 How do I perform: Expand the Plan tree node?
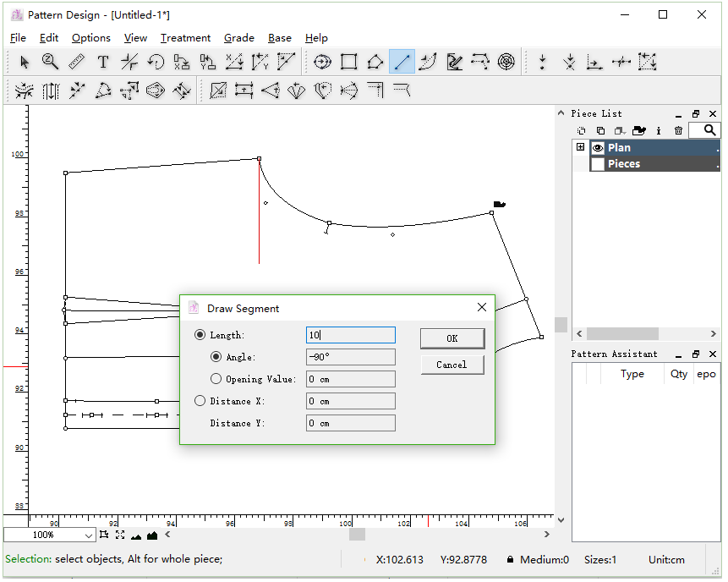pyautogui.click(x=580, y=147)
